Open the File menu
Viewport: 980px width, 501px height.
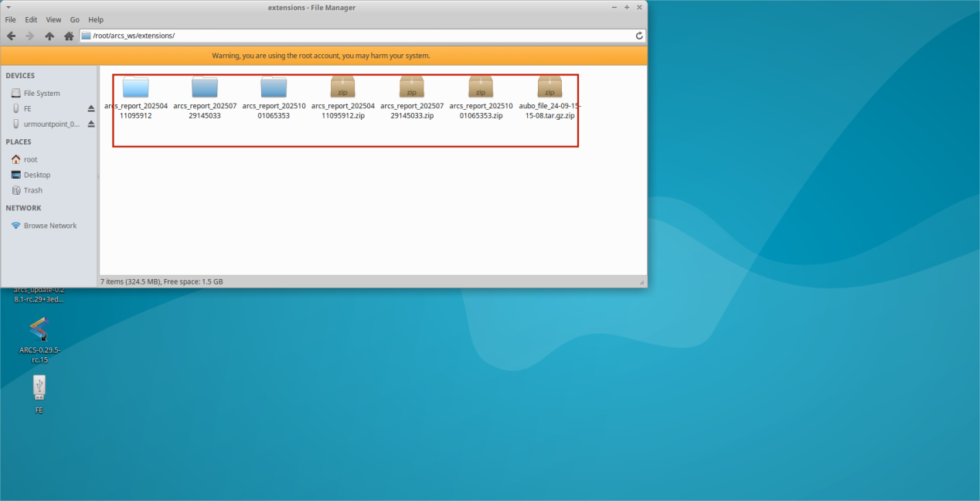11,19
